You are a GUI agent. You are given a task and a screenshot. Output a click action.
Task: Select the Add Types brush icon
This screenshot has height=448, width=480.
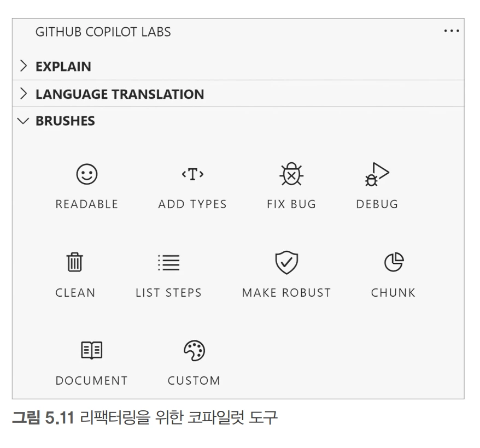click(192, 174)
